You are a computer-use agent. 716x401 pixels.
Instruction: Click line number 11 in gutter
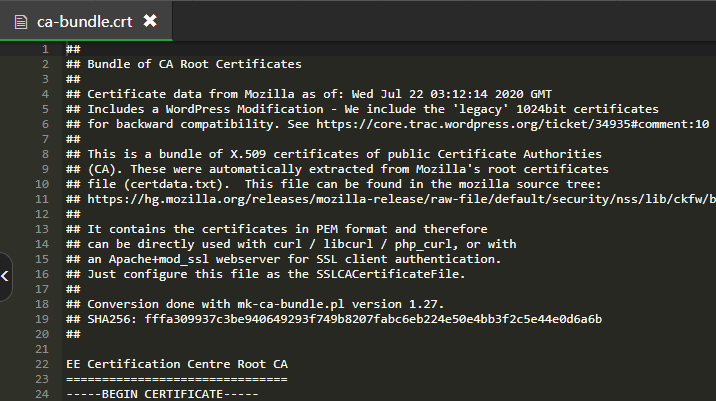pos(42,199)
